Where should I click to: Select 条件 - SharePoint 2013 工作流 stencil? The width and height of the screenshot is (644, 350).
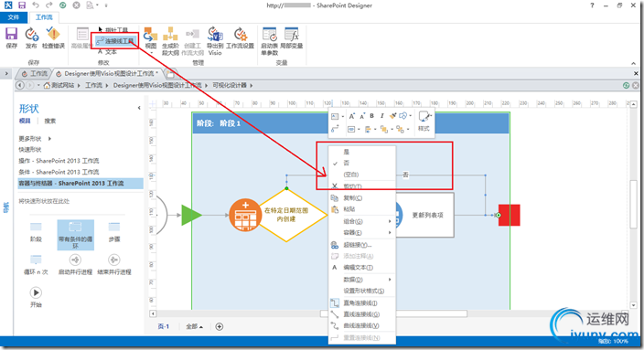click(59, 172)
